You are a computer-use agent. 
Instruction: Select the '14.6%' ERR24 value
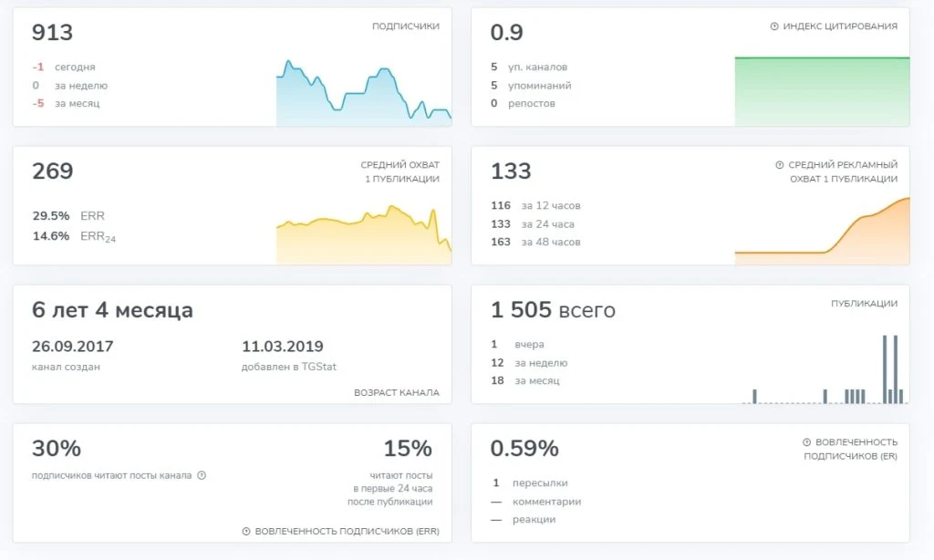(x=51, y=236)
